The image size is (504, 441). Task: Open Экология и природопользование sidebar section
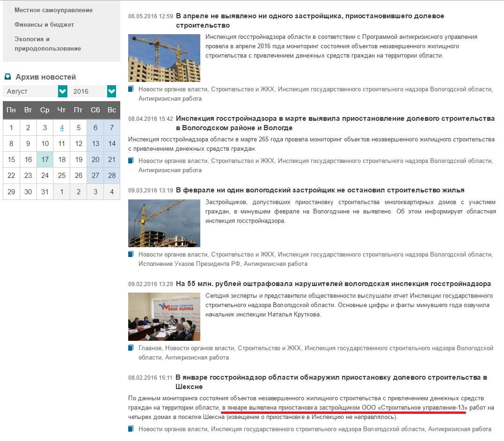pyautogui.click(x=47, y=44)
